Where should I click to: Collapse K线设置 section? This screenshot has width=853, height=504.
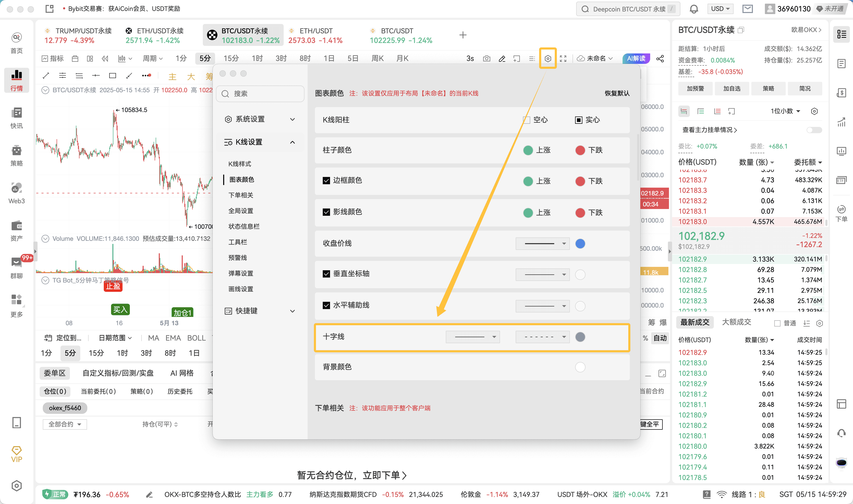tap(260, 142)
